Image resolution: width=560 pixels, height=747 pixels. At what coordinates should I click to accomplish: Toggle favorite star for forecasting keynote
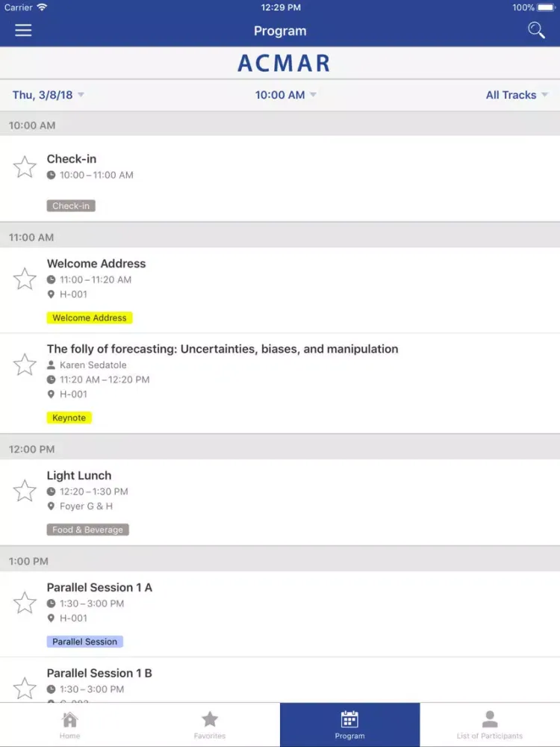(25, 365)
